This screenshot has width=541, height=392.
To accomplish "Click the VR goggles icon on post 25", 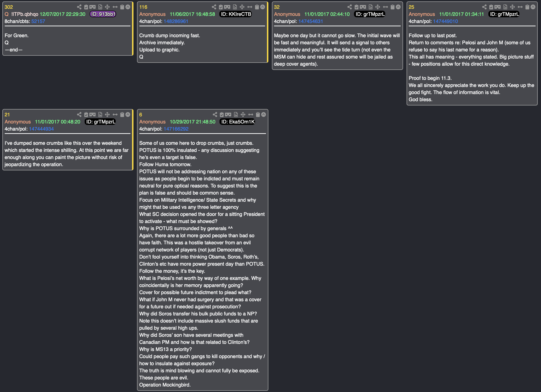I will click(x=498, y=7).
